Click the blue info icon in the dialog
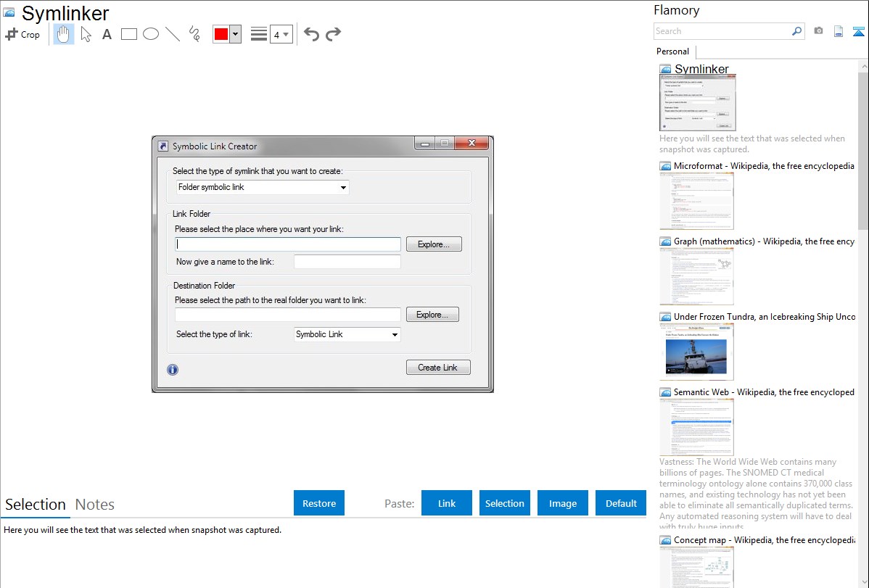 (x=173, y=370)
